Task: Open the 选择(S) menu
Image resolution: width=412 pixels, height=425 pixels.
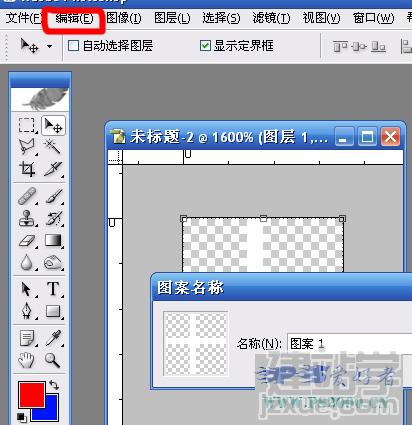Action: 221,18
